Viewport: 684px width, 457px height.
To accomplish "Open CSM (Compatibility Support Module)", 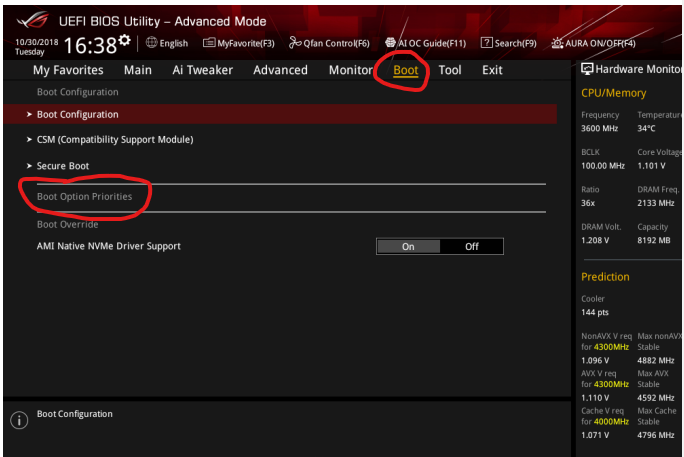I will [x=115, y=140].
